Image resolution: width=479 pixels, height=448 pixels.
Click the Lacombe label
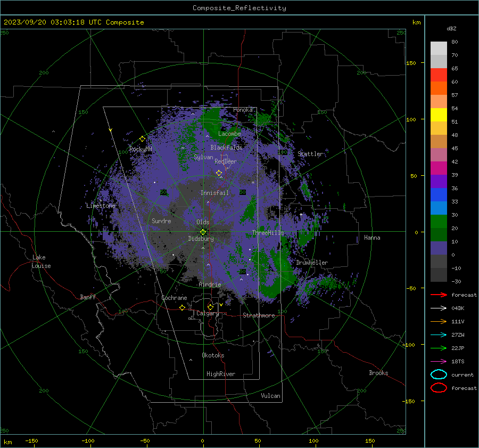(x=229, y=134)
